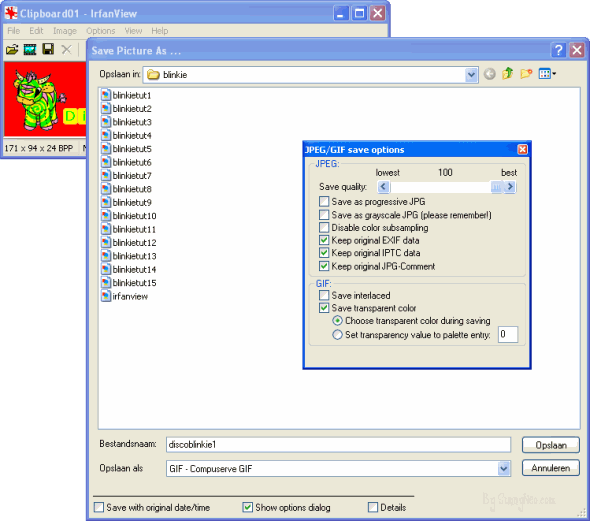Click the Bestandsnaam filename field
Screen dimensions: 590x521
338,445
